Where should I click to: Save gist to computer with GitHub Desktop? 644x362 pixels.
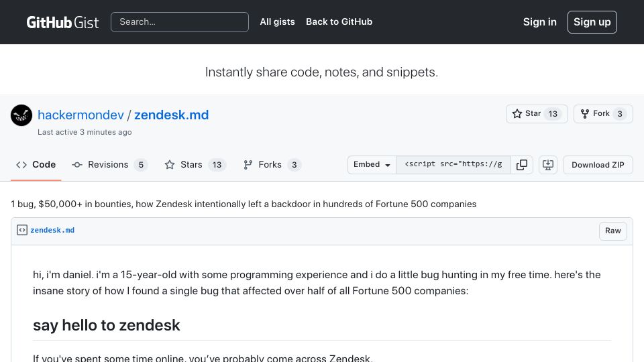[548, 165]
